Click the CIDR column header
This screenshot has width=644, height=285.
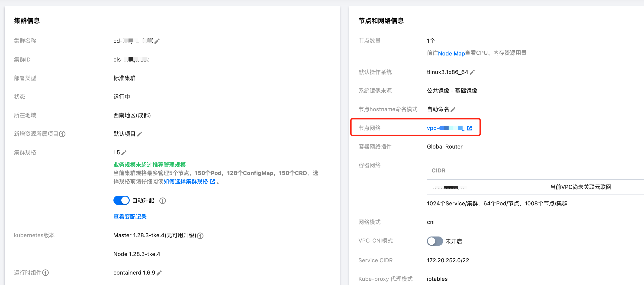coord(438,171)
